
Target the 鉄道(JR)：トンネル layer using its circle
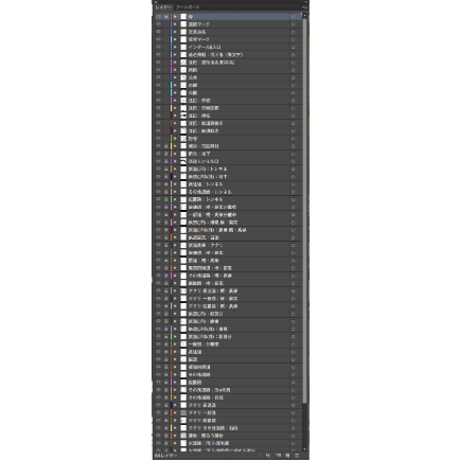tap(293, 169)
